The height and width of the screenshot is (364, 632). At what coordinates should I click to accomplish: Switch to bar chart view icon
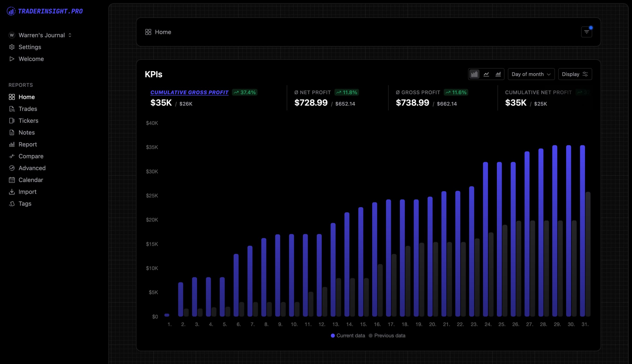click(x=474, y=74)
